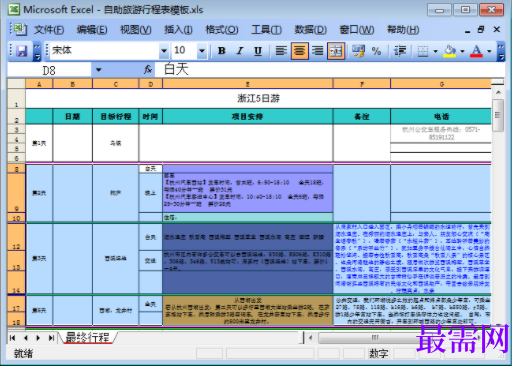Open the 视图(V) menu

[135, 30]
